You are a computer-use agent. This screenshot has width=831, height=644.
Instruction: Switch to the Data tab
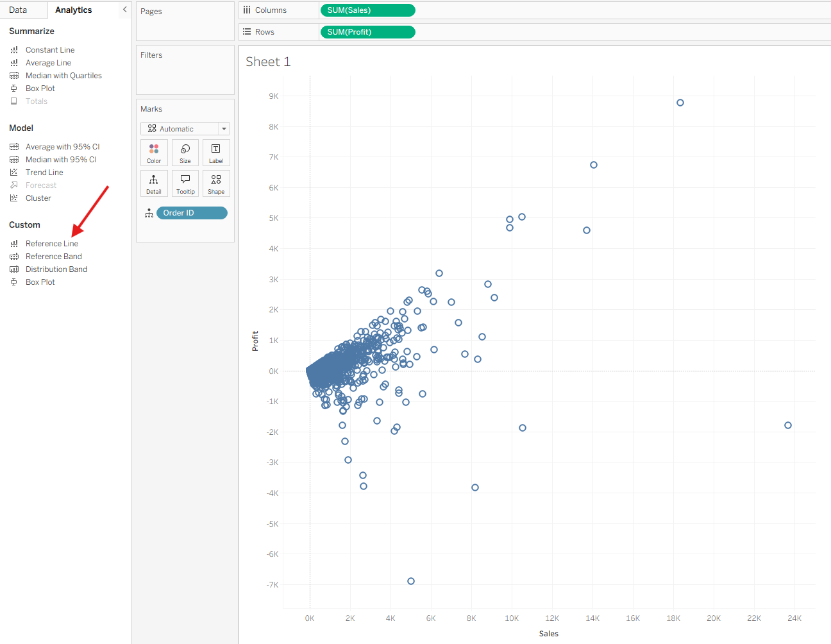click(18, 10)
